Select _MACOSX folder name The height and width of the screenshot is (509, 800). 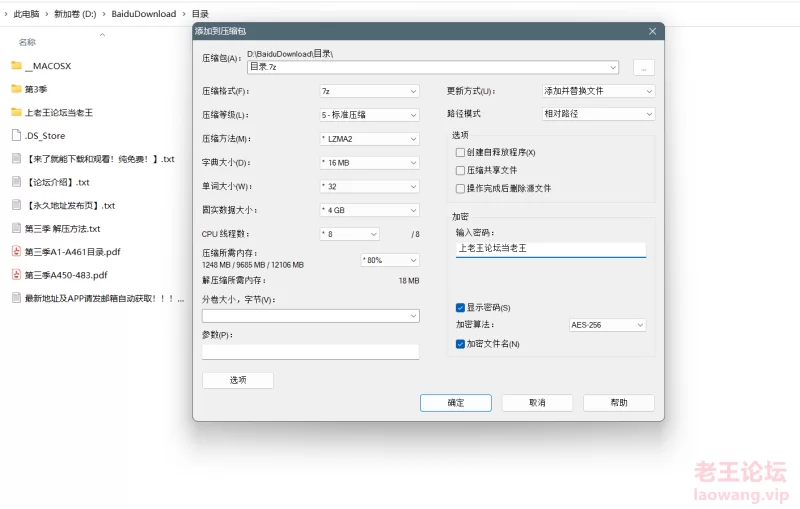point(48,66)
